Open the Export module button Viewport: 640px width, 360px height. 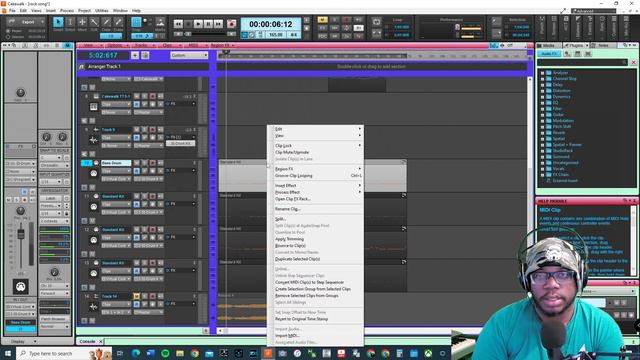26,22
